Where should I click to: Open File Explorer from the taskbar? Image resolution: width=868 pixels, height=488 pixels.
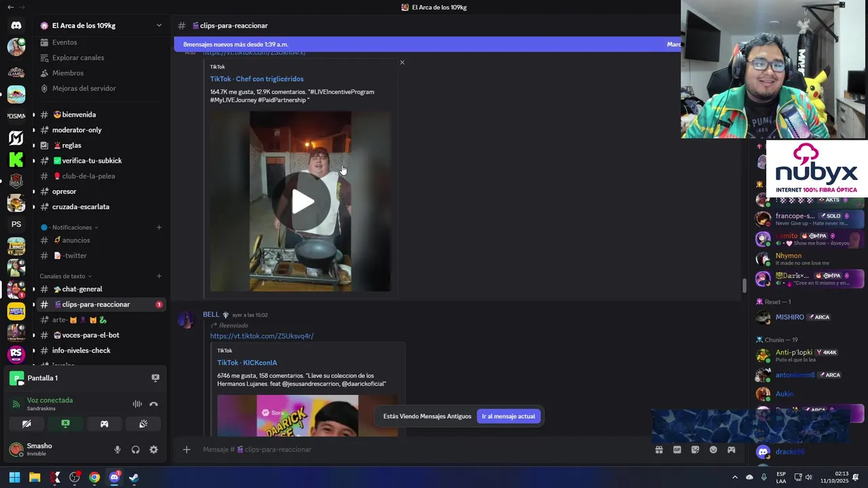[35, 477]
